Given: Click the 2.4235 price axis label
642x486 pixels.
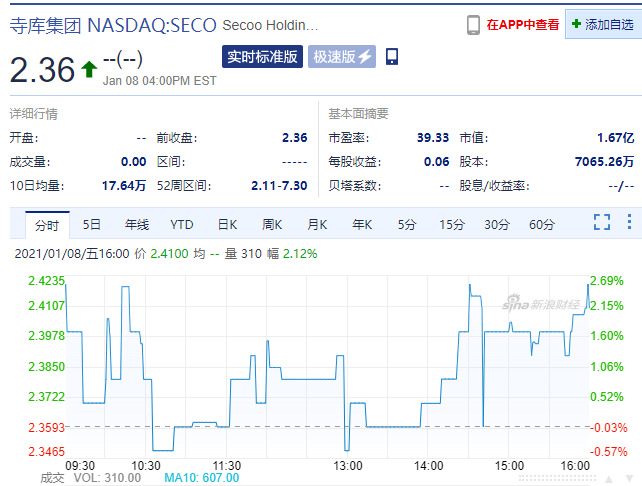Looking at the screenshot, I should 46,281.
